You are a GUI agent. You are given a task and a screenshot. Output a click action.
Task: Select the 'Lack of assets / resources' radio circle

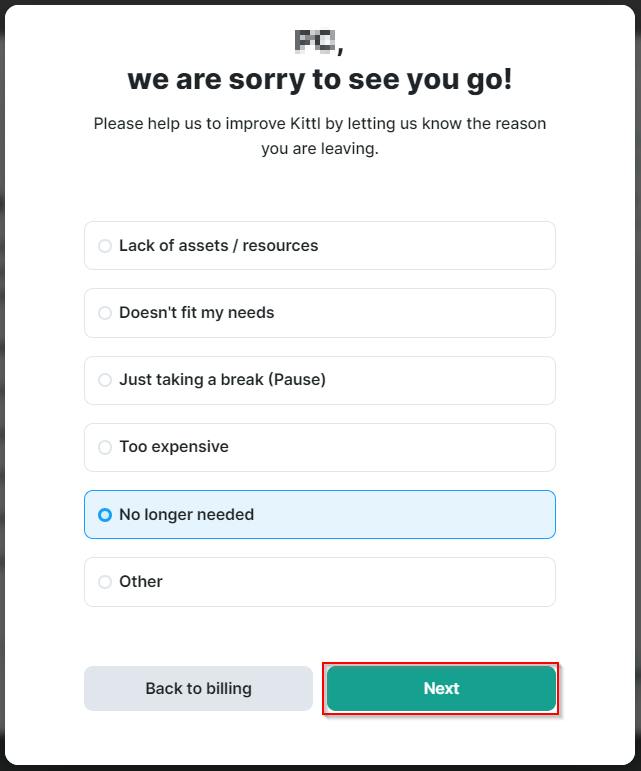pyautogui.click(x=105, y=246)
